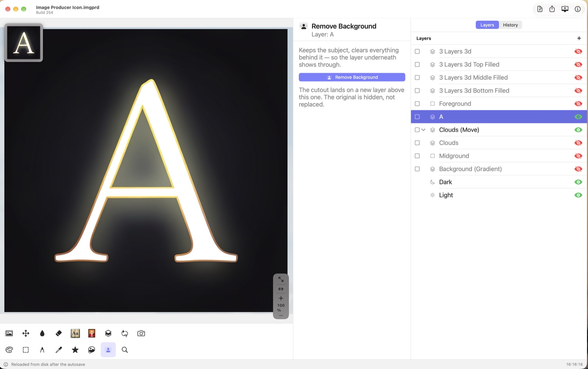
Task: Click the share icon in title bar
Action: pyautogui.click(x=552, y=9)
